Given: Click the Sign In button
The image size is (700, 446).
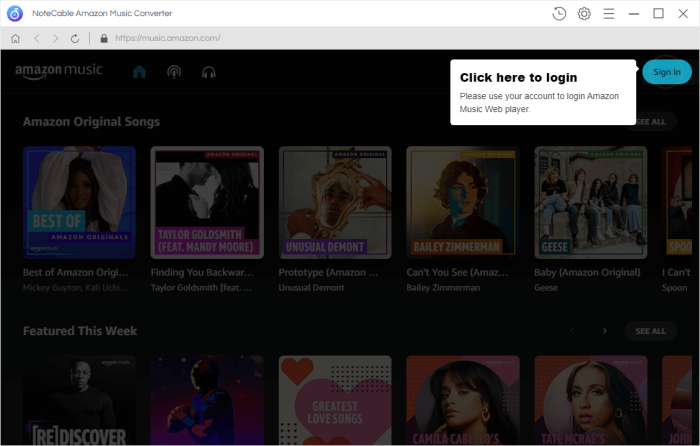Looking at the screenshot, I should (667, 72).
